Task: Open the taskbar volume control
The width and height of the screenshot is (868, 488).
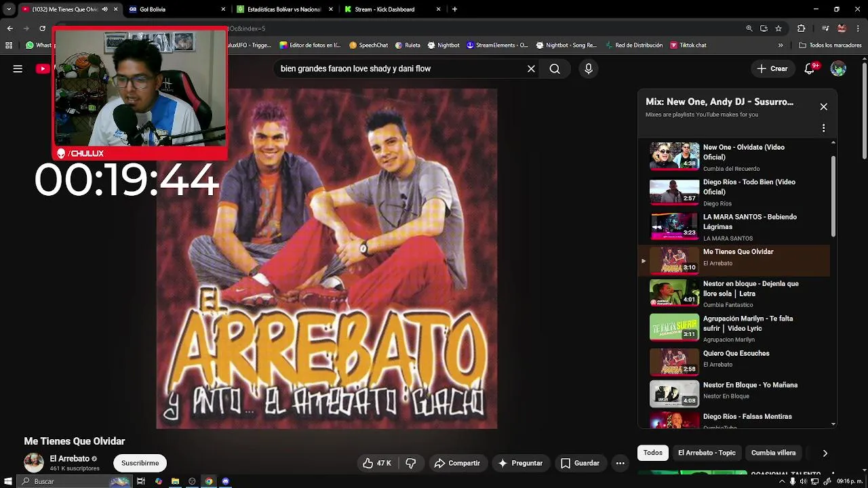Action: coord(803,481)
